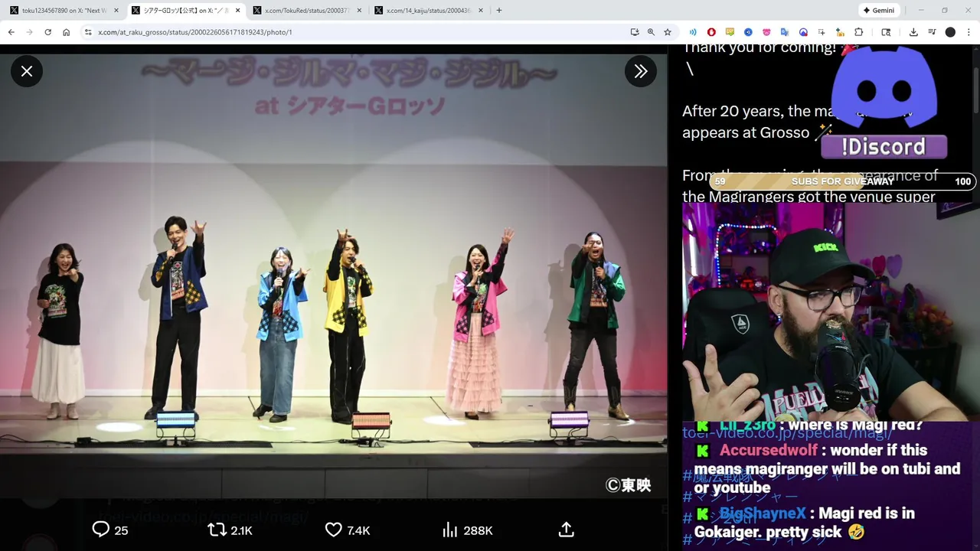
Task: Open the page zoom magnifier icon
Action: 651,32
